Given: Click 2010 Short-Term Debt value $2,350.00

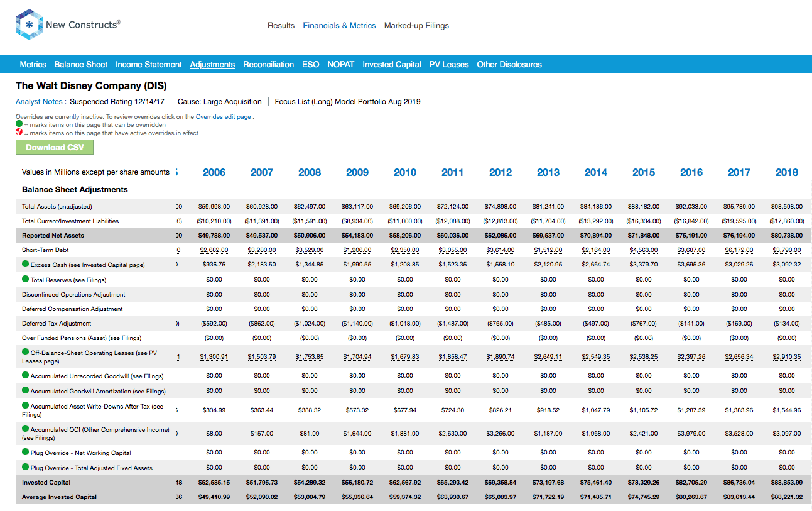Looking at the screenshot, I should [405, 250].
